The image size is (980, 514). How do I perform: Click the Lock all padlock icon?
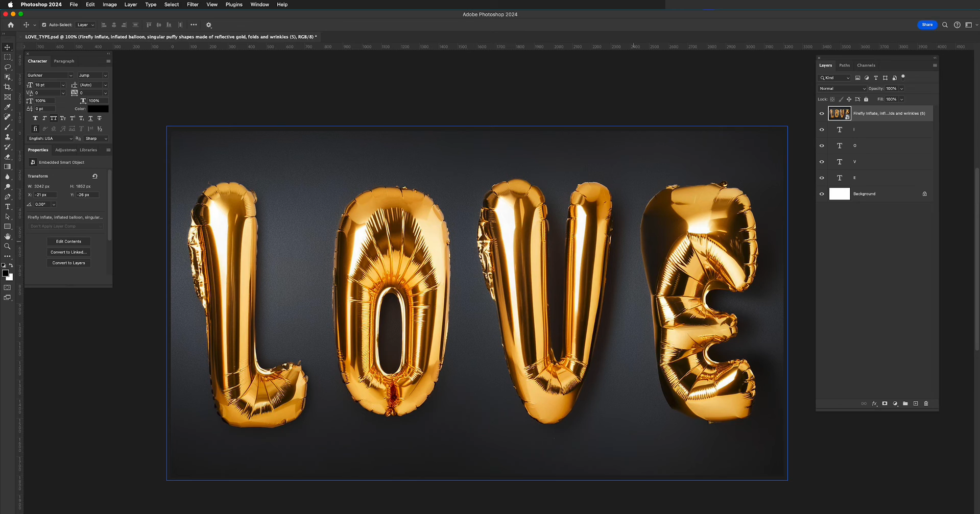tap(866, 100)
